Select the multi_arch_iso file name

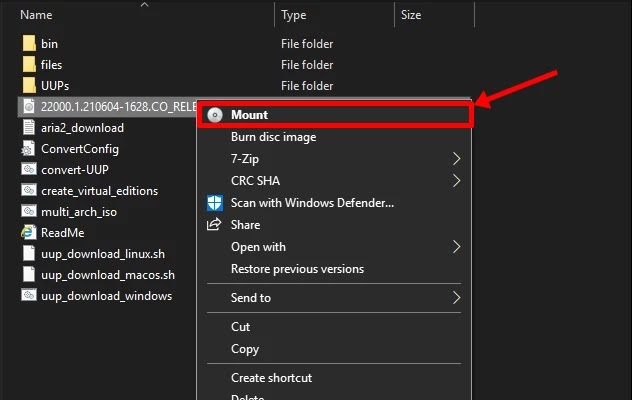[x=79, y=212]
